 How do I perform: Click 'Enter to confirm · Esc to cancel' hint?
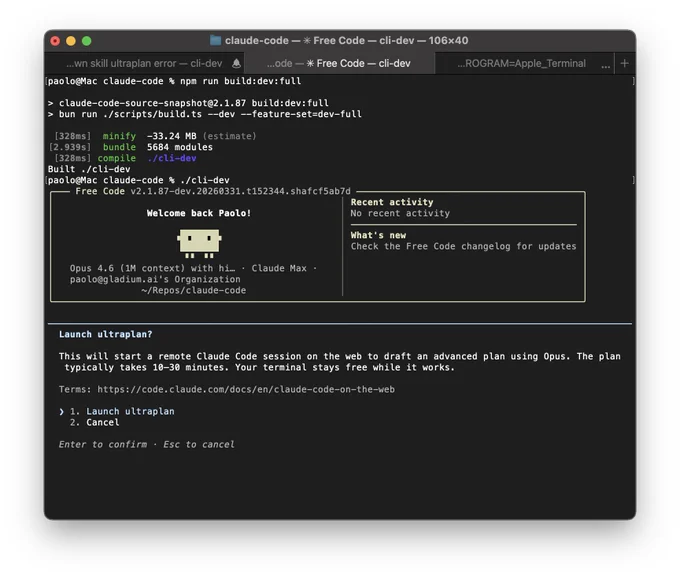[x=147, y=444]
